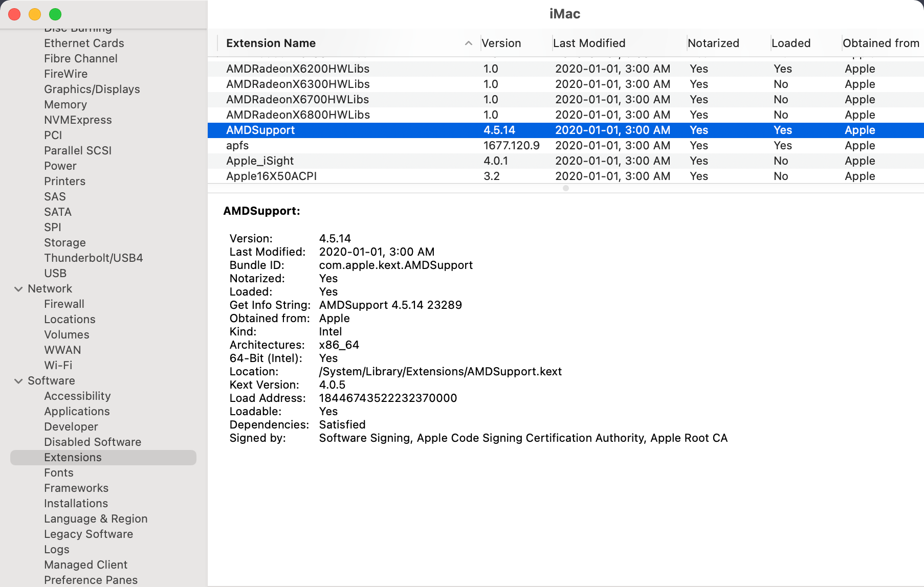The width and height of the screenshot is (924, 587).
Task: Toggle sort arrow on Extension Name column
Action: coord(468,43)
